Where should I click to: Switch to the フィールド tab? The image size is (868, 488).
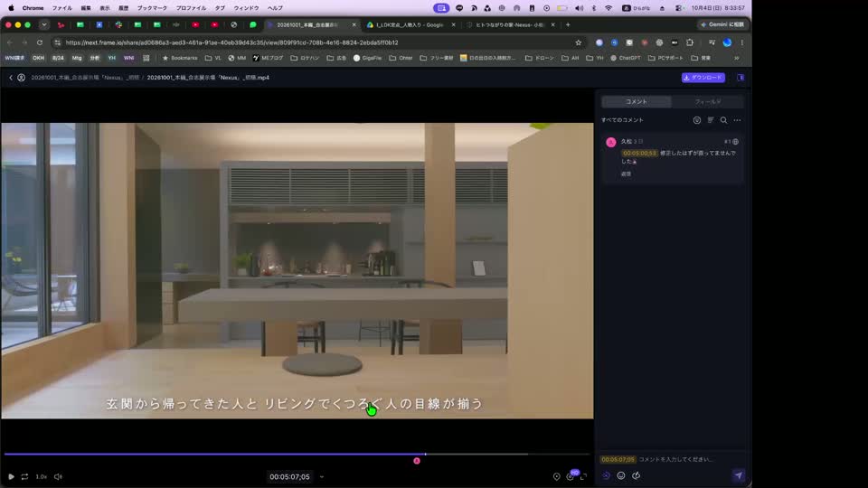[x=707, y=102]
